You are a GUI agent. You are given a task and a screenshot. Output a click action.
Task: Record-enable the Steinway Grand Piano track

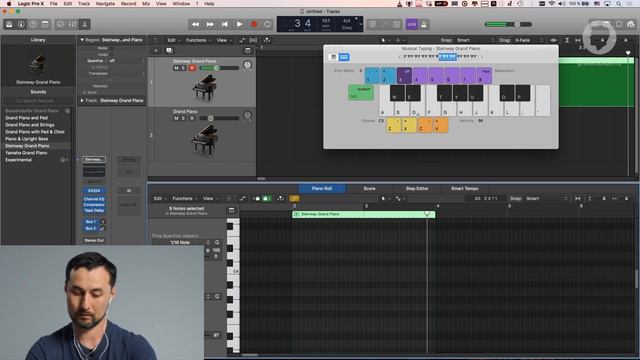pos(192,68)
